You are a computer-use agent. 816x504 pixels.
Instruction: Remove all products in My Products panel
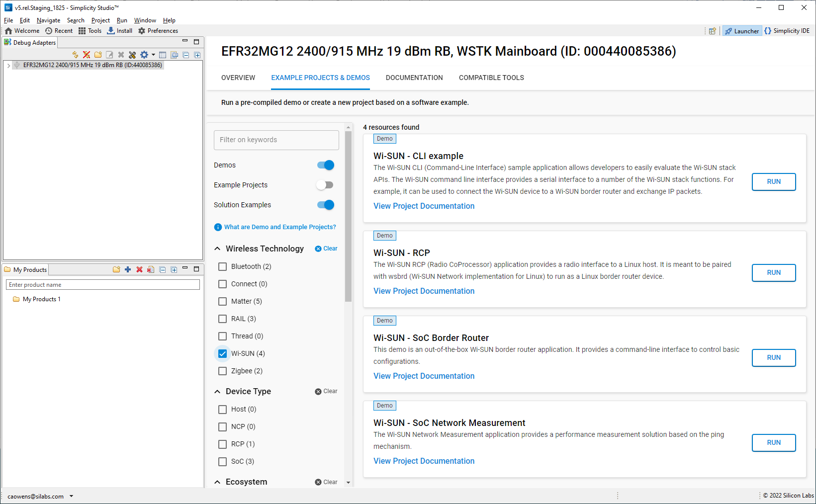coord(151,269)
